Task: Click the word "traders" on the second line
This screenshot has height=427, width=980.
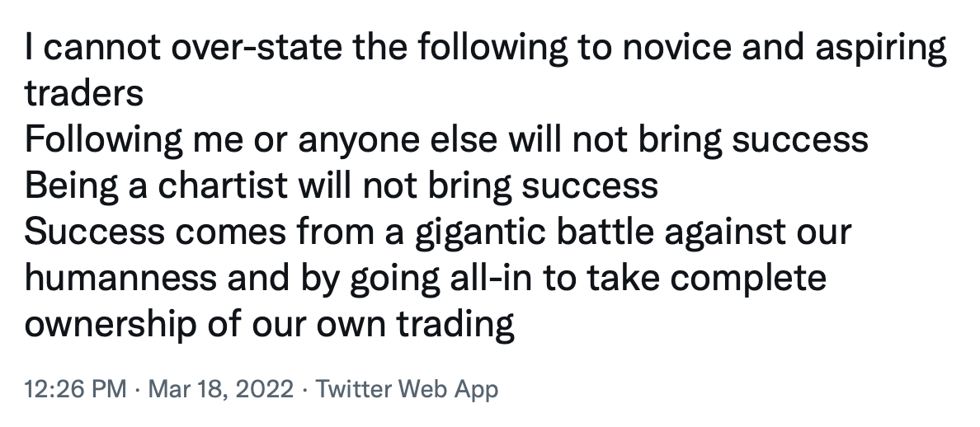Action: (84, 93)
